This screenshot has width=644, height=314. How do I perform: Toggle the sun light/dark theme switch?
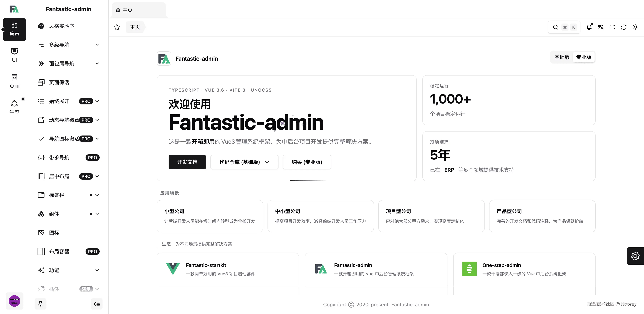(x=635, y=27)
